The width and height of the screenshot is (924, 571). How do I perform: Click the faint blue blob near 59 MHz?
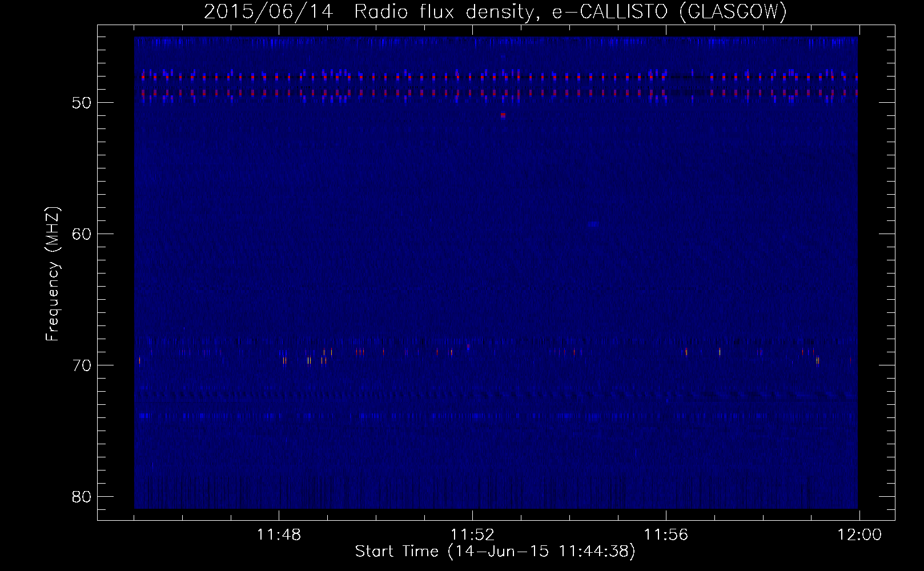click(x=593, y=224)
